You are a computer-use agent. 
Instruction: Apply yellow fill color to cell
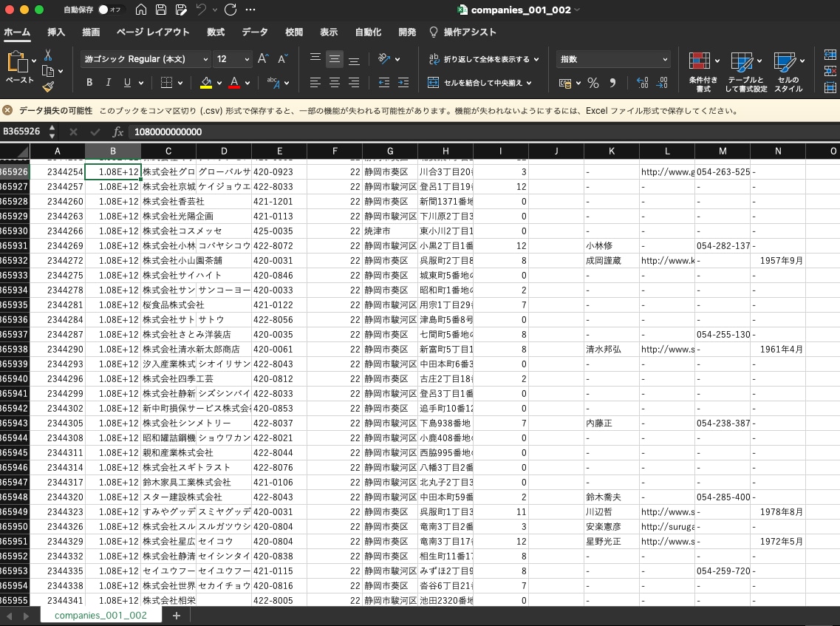pyautogui.click(x=206, y=83)
